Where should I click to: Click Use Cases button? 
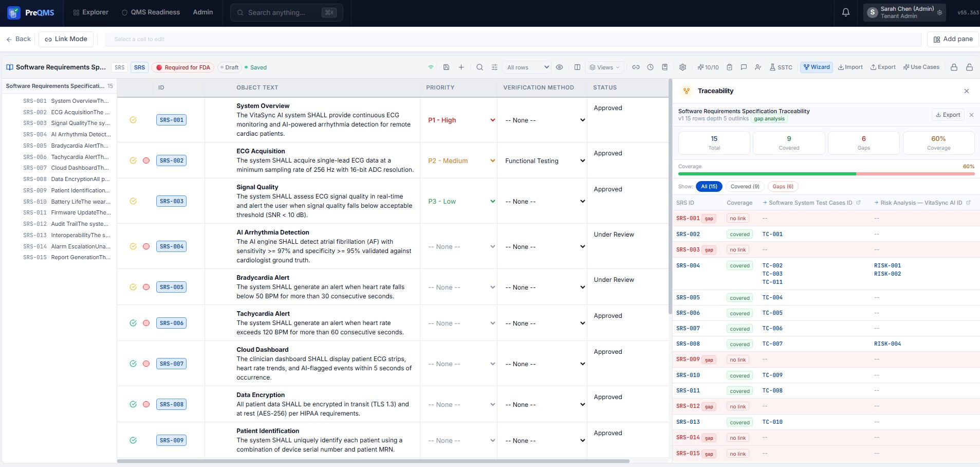921,67
